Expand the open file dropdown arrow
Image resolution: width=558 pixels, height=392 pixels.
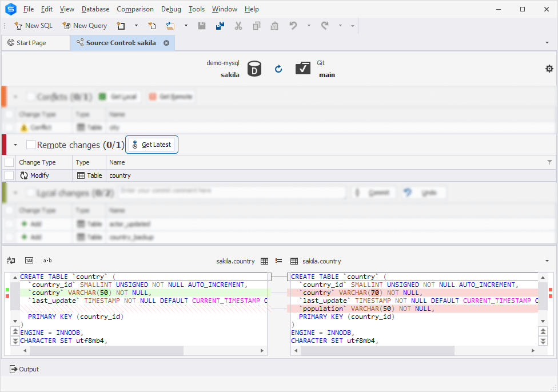[186, 26]
